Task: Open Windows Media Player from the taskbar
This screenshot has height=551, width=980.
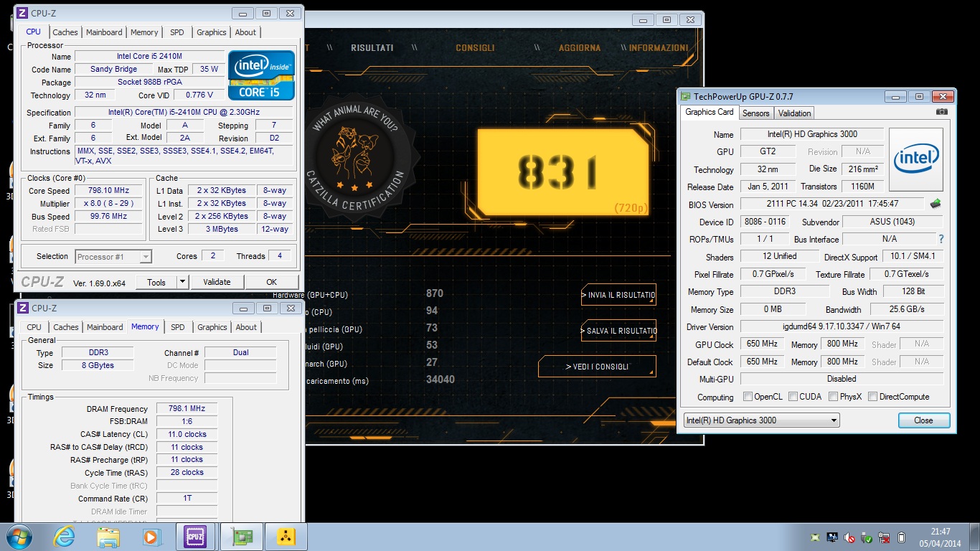Action: click(x=151, y=537)
